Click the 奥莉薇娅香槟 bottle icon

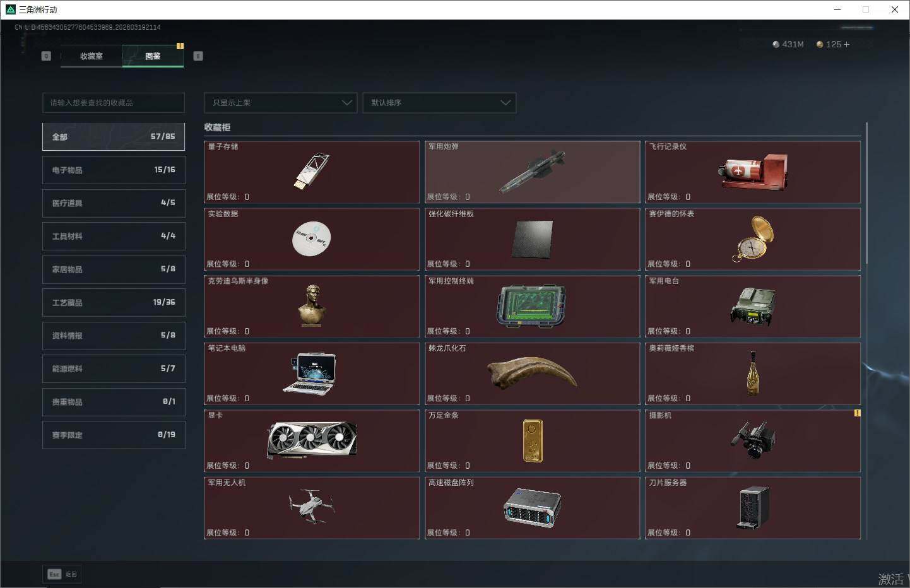pyautogui.click(x=753, y=373)
